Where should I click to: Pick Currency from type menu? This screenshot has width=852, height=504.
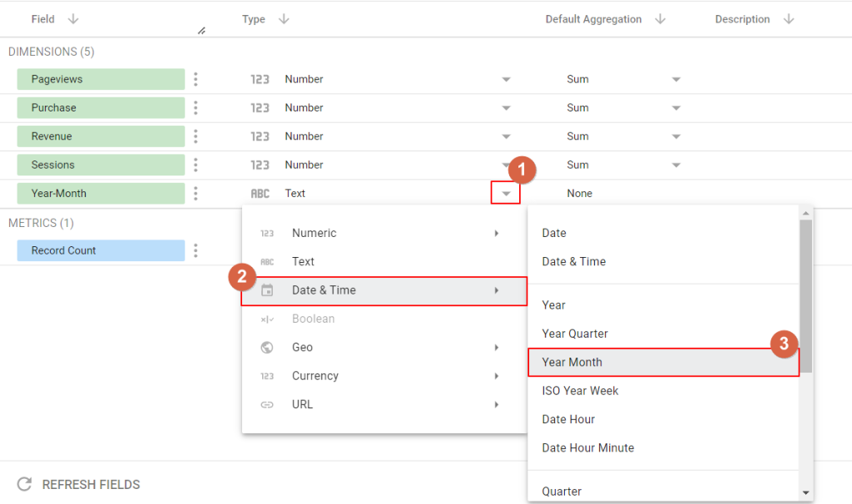tap(384, 376)
